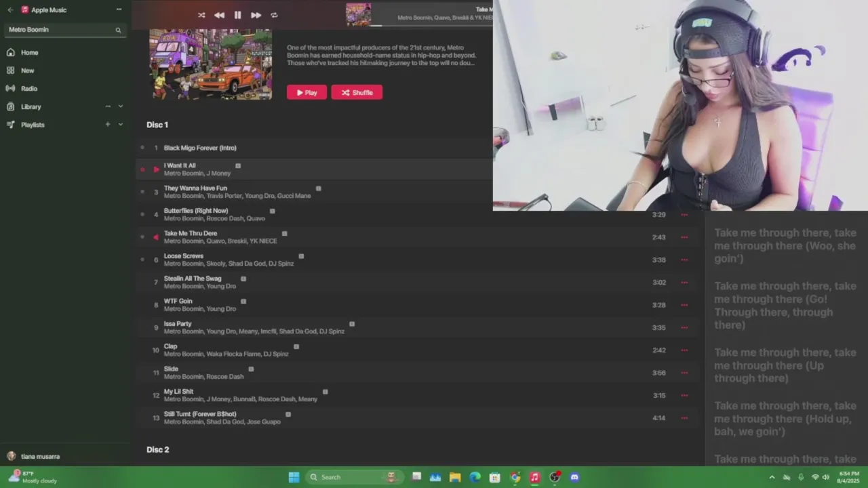Click the taskbar Search box

pyautogui.click(x=353, y=477)
